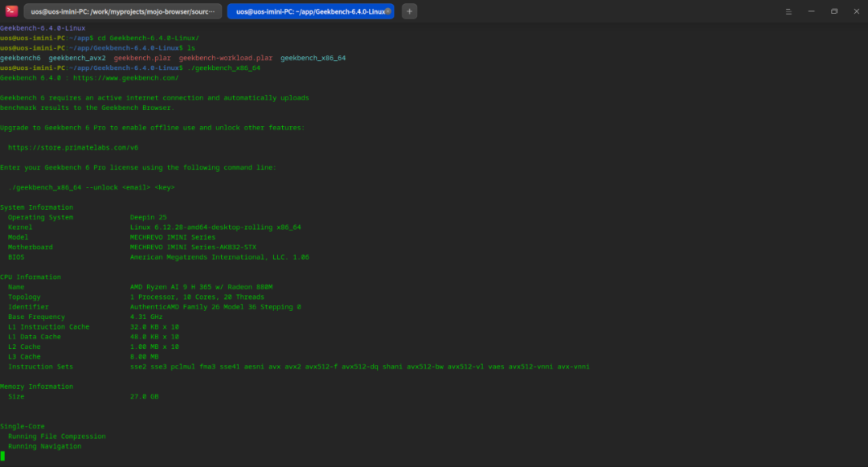This screenshot has width=868, height=467.
Task: Click the CPU name 'AMD Ryzen AI 9 H 365'
Action: (201, 287)
